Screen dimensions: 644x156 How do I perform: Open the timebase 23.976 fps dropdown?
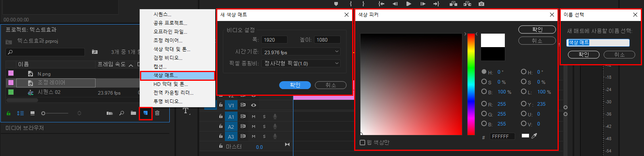coord(301,52)
